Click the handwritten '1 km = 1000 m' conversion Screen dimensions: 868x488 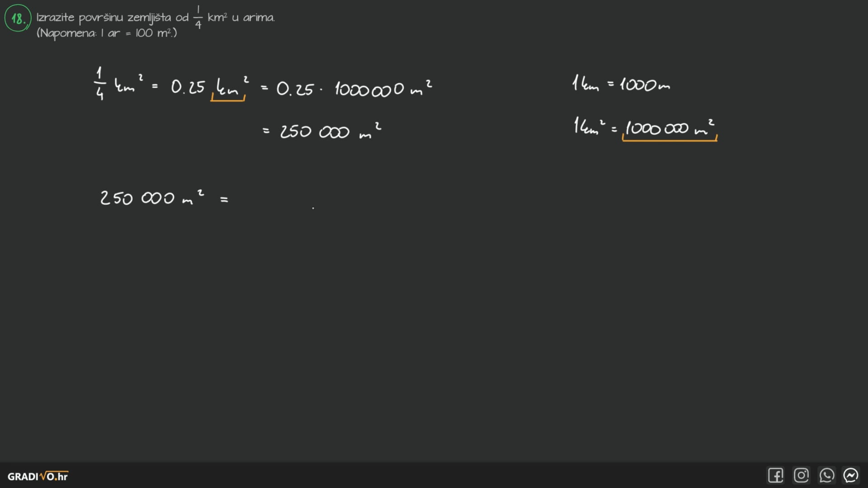tap(621, 84)
